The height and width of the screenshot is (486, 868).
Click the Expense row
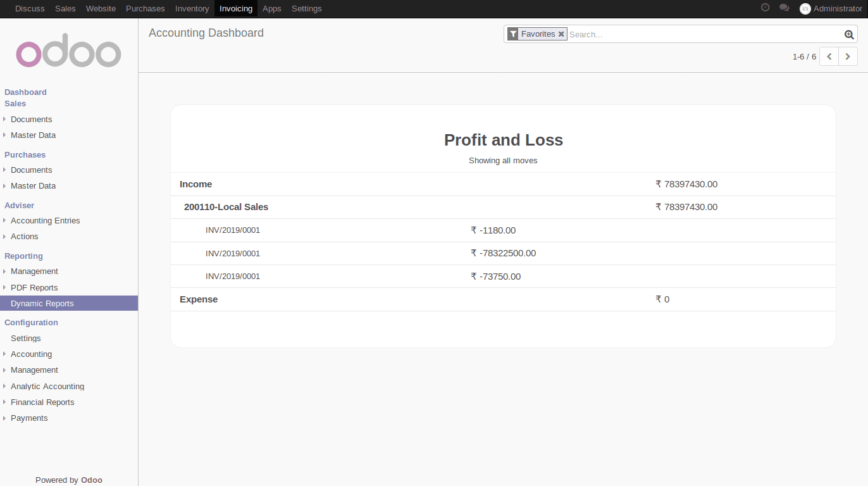tap(503, 299)
